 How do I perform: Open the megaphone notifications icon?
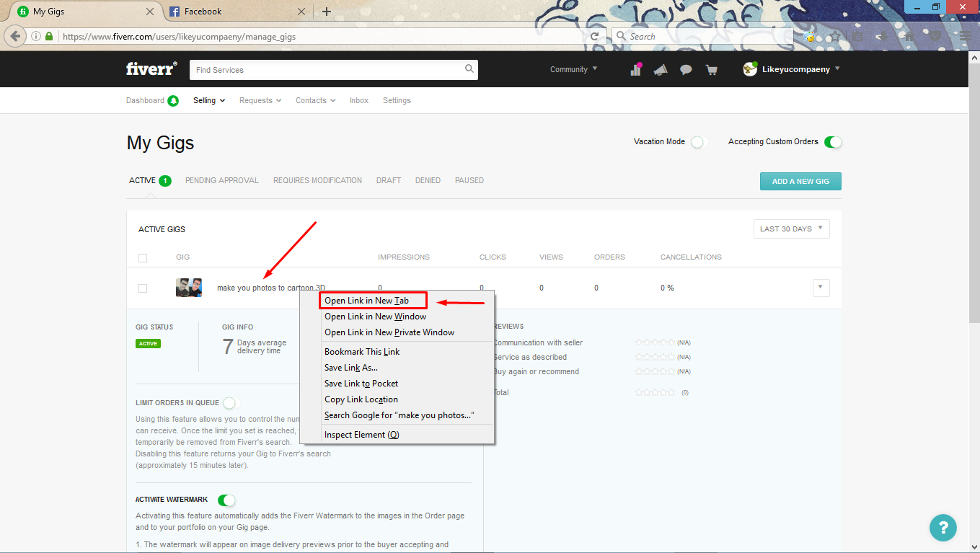660,70
